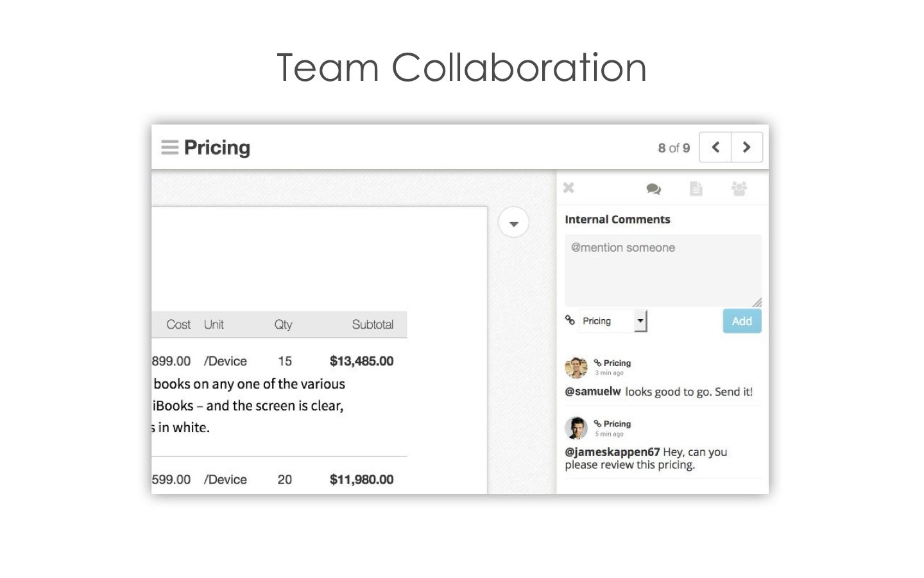
Task: Open the comments speech bubble tab
Action: click(x=653, y=189)
